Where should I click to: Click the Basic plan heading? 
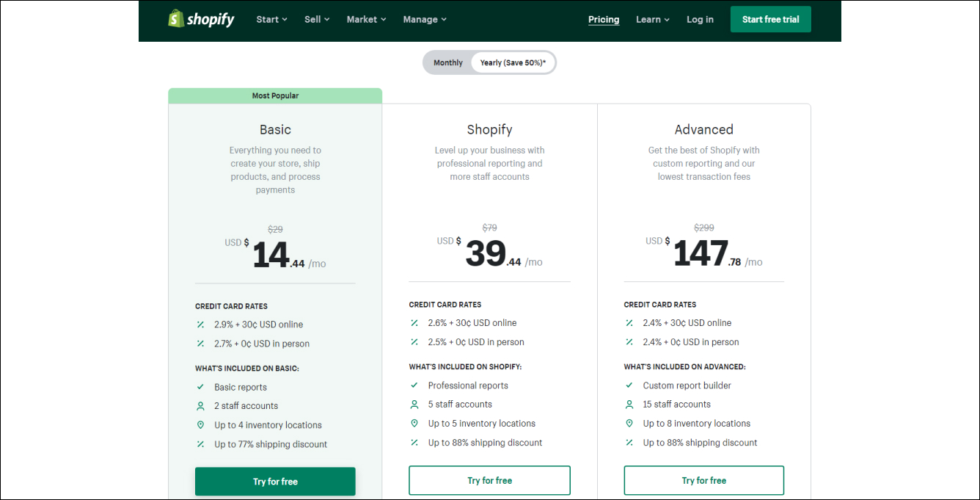pyautogui.click(x=275, y=130)
